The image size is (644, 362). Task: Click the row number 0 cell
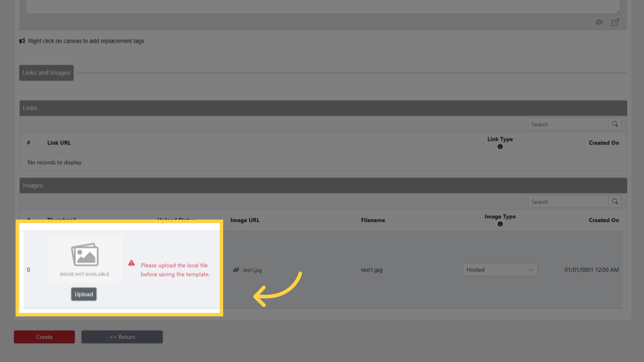[x=29, y=270]
